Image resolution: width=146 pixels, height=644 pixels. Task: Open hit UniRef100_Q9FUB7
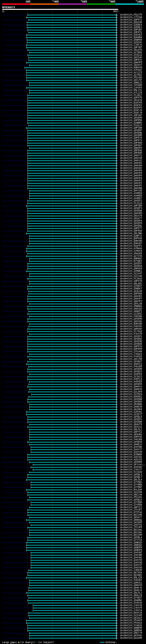131,30
